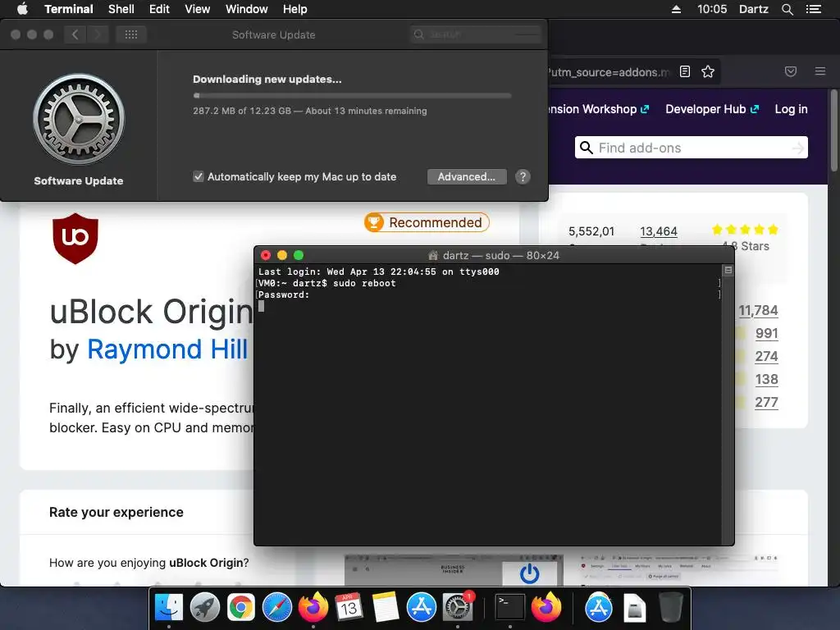Bookmark page with star icon
Viewport: 840px width, 630px height.
(708, 72)
